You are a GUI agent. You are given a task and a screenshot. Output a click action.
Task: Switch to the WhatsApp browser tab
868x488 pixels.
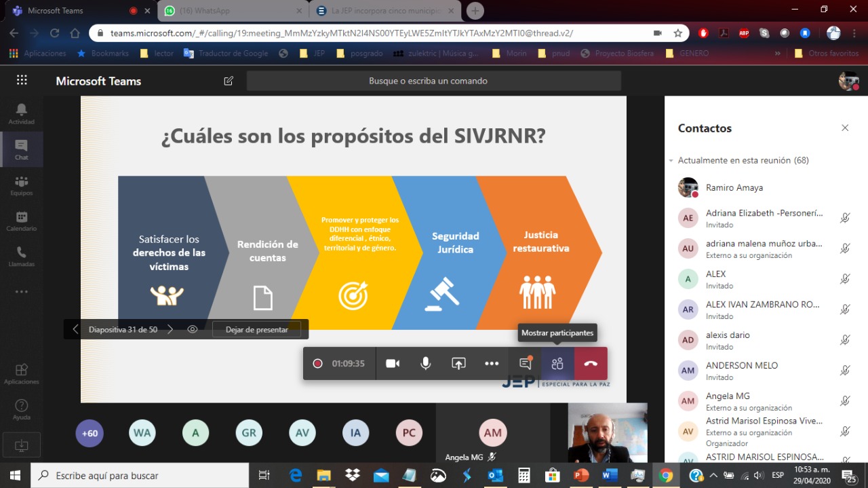pyautogui.click(x=231, y=11)
